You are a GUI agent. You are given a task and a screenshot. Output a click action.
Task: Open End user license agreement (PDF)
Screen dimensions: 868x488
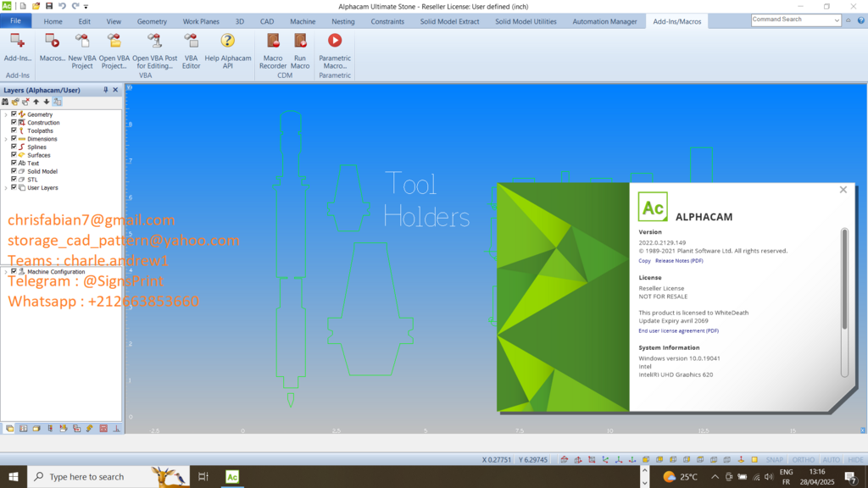click(679, 331)
